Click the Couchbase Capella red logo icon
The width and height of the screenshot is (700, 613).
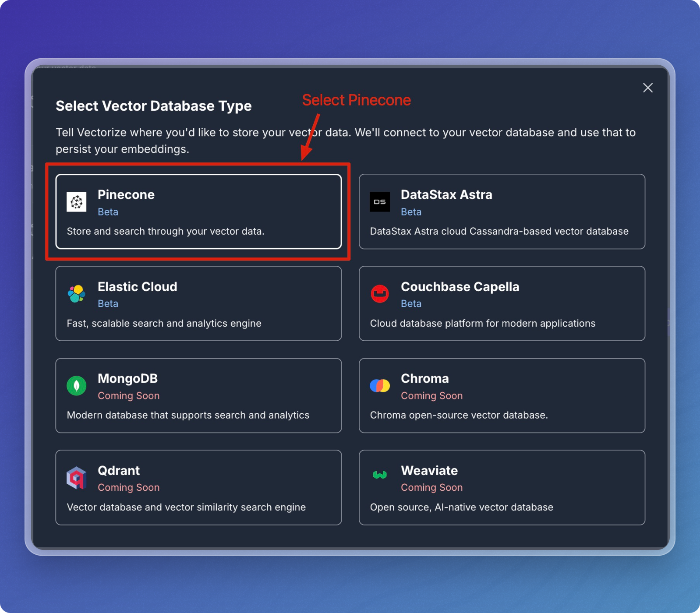[x=379, y=294]
